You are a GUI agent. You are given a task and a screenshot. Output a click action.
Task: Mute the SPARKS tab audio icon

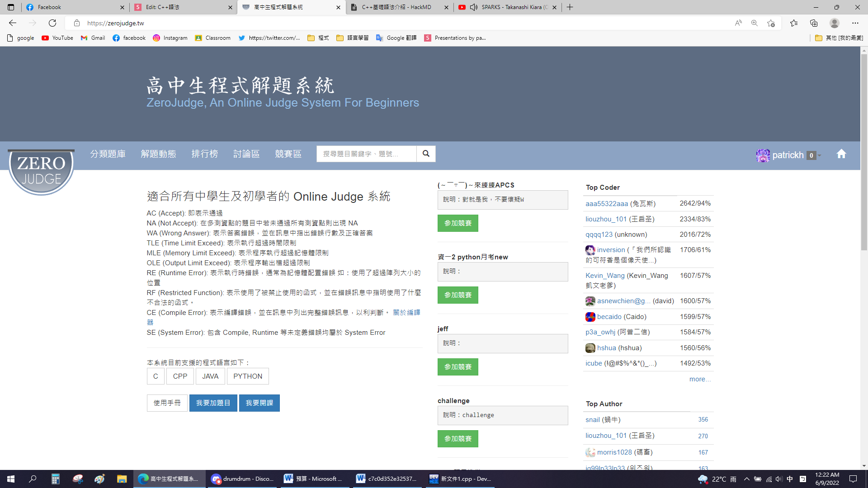(x=474, y=7)
